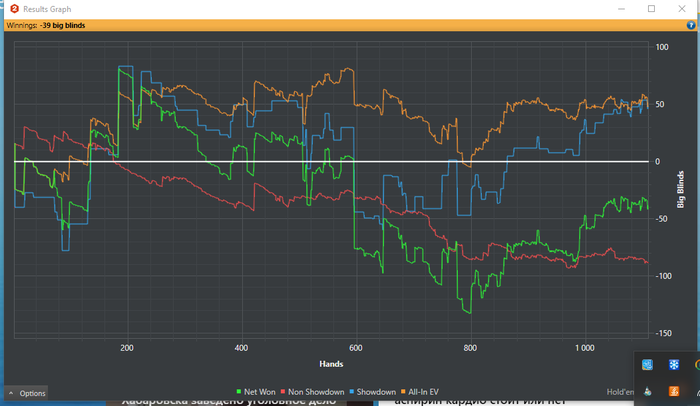Image resolution: width=700 pixels, height=406 pixels.
Task: Click the -100 label on Big Blinds axis
Action: (663, 276)
